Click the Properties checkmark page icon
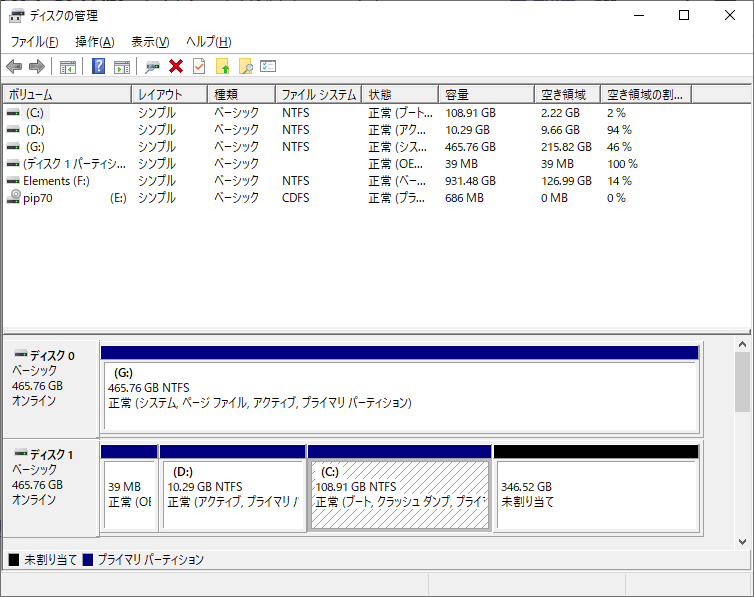The width and height of the screenshot is (754, 597). click(199, 67)
